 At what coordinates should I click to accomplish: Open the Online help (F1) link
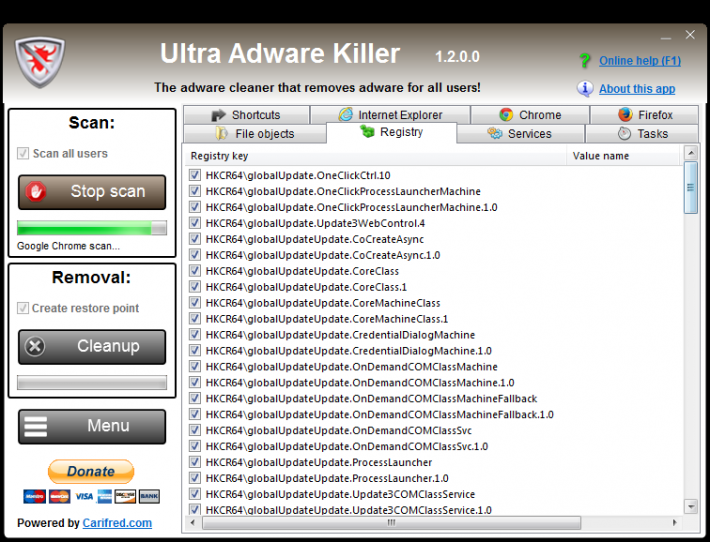pyautogui.click(x=640, y=61)
